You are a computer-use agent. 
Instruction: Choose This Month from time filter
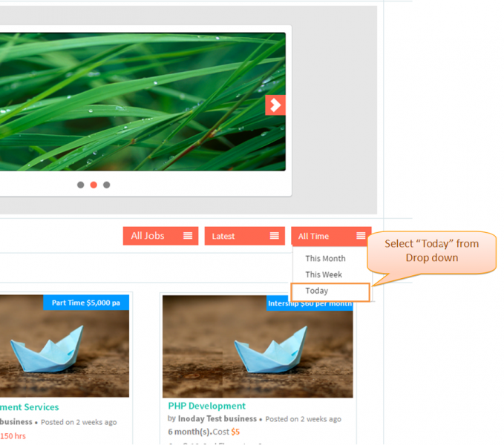[325, 258]
